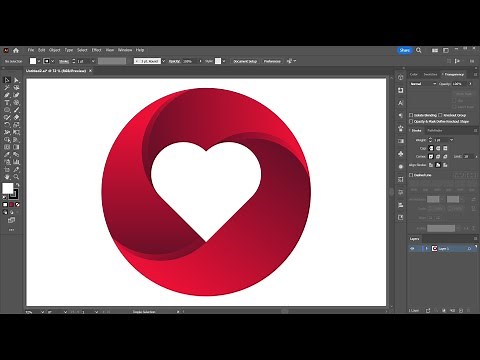Select the Direct Selection tool
The width and height of the screenshot is (480, 360).
[16, 80]
